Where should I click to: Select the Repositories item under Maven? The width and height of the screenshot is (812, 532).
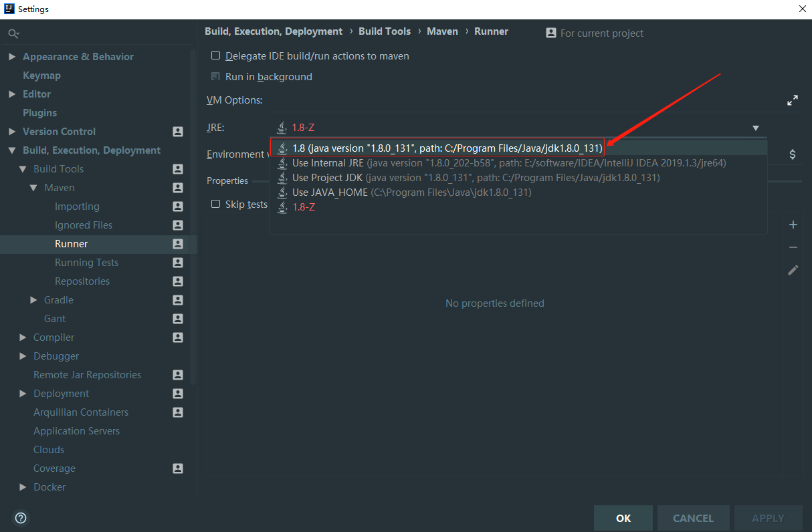coord(82,281)
